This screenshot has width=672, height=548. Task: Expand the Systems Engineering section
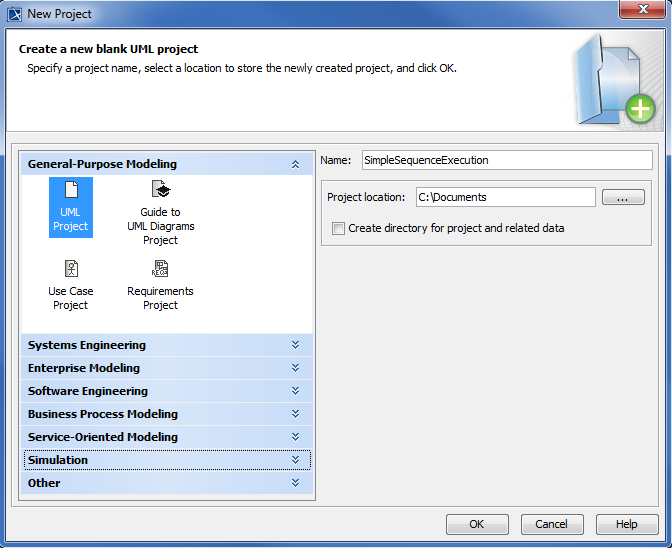167,345
